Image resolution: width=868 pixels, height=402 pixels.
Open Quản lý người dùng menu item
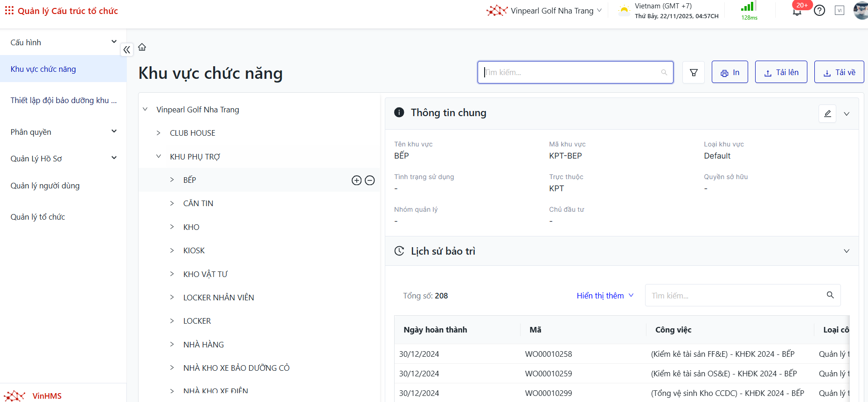click(x=45, y=186)
